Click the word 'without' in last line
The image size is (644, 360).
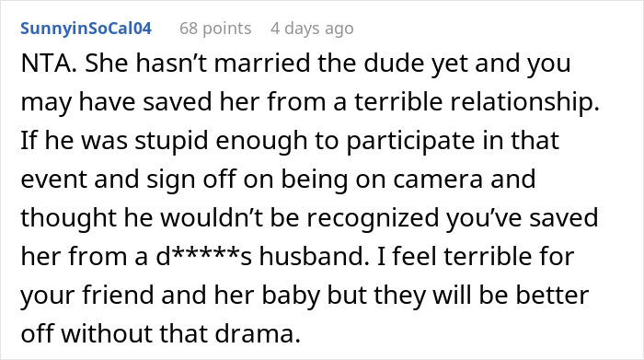[x=107, y=334]
